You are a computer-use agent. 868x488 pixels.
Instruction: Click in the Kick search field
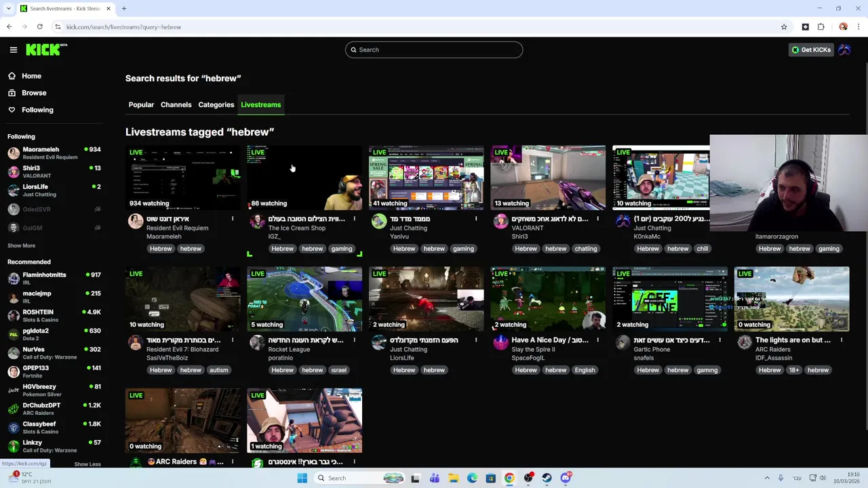coord(434,49)
